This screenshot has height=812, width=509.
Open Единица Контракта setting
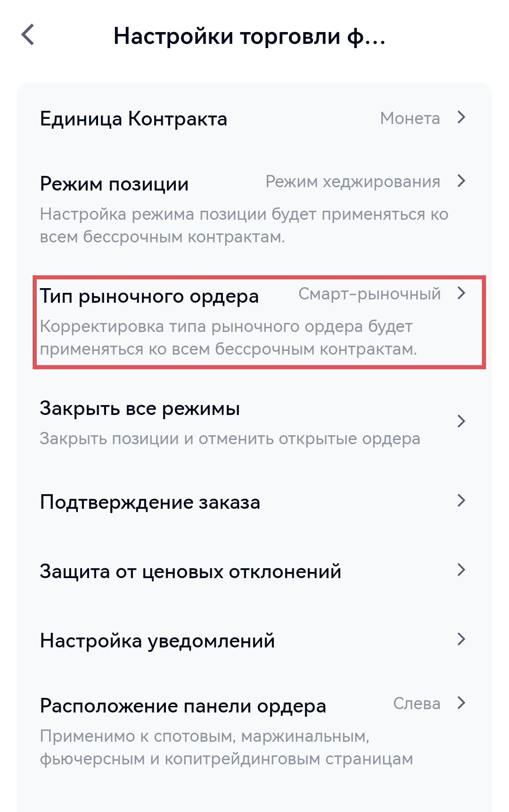[133, 119]
